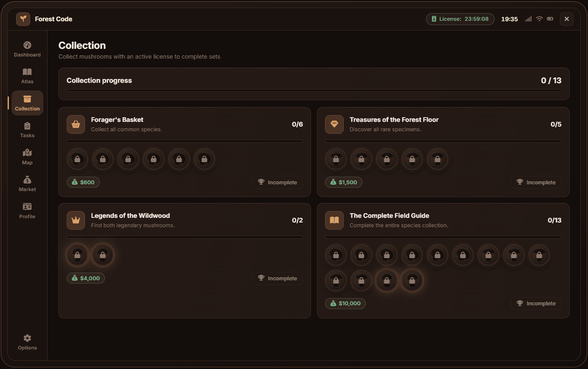Image resolution: width=588 pixels, height=369 pixels.
Task: Click The Complete Field Guide book icon
Action: tap(334, 220)
